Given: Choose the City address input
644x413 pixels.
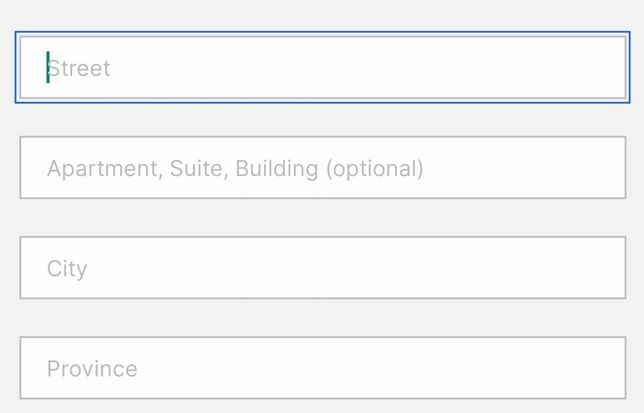Looking at the screenshot, I should [322, 268].
